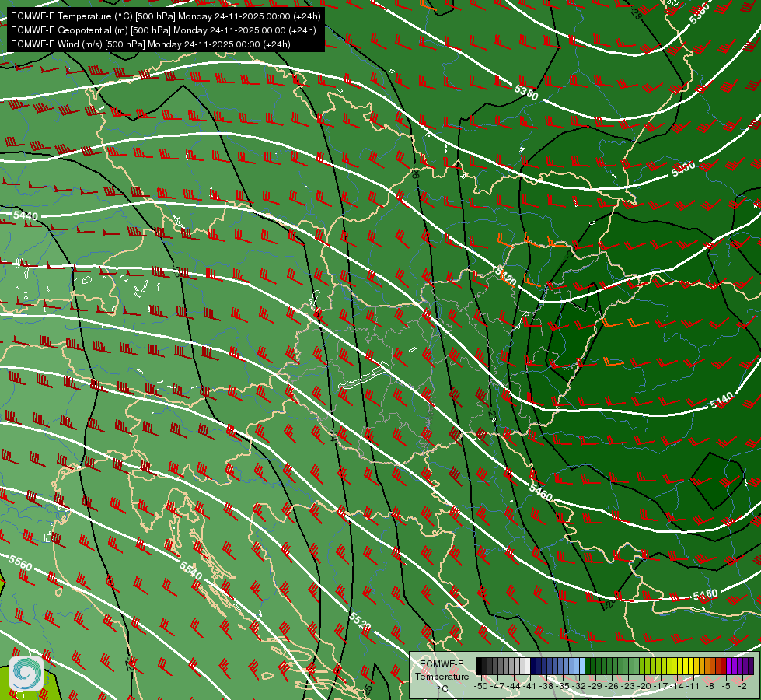Image resolution: width=761 pixels, height=700 pixels.
Task: Click the -50 legend tick label
Action: (481, 686)
